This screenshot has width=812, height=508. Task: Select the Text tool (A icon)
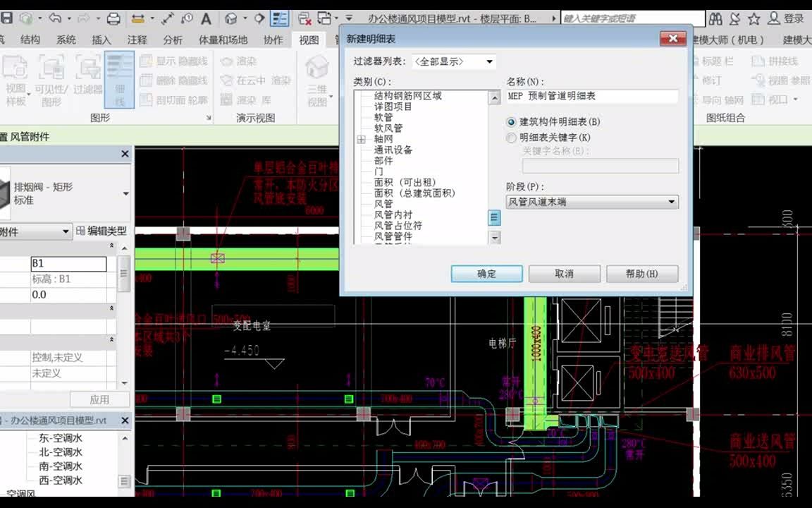pyautogui.click(x=207, y=18)
